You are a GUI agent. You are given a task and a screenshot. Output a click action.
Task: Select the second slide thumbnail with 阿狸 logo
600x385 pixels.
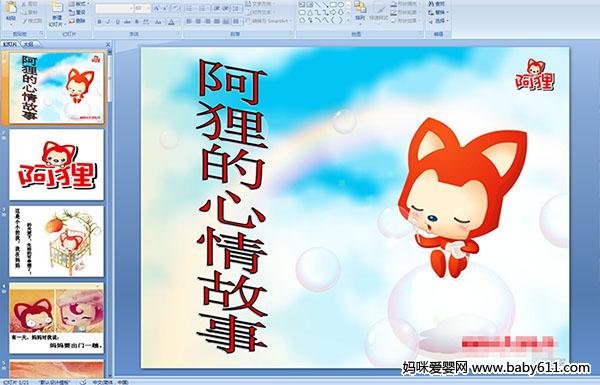click(x=57, y=165)
